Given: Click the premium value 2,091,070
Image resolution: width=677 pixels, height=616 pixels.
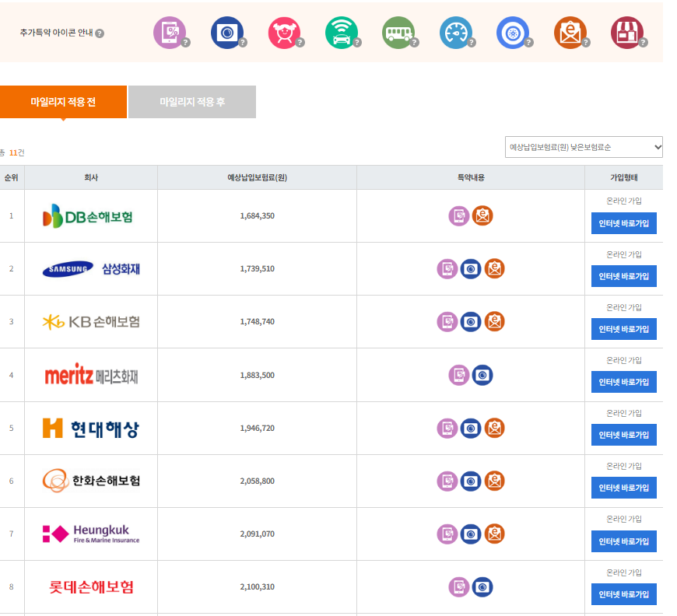Looking at the screenshot, I should (x=258, y=534).
